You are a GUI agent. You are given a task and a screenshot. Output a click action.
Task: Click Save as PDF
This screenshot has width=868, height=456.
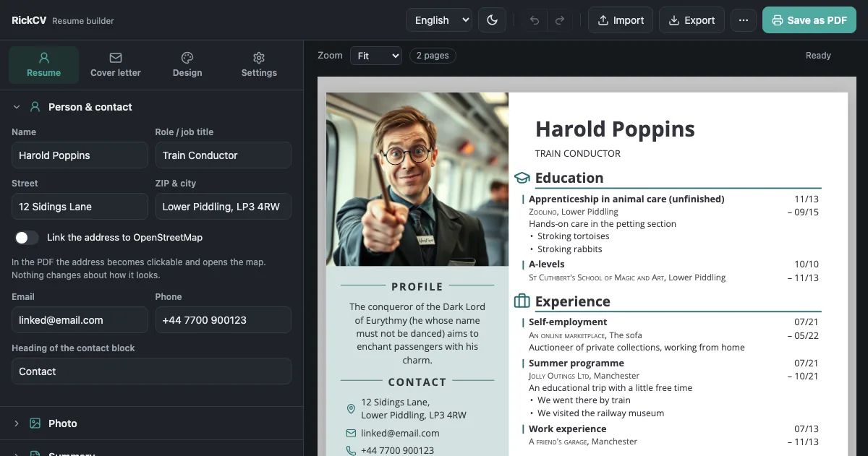(x=809, y=20)
